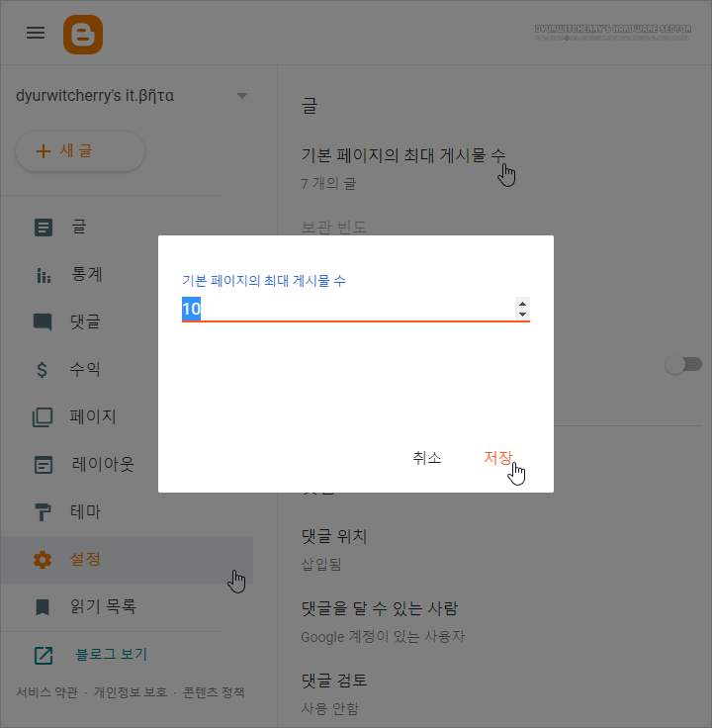The image size is (712, 728).
Task: Toggle the switch at right edge
Action: coord(683,364)
